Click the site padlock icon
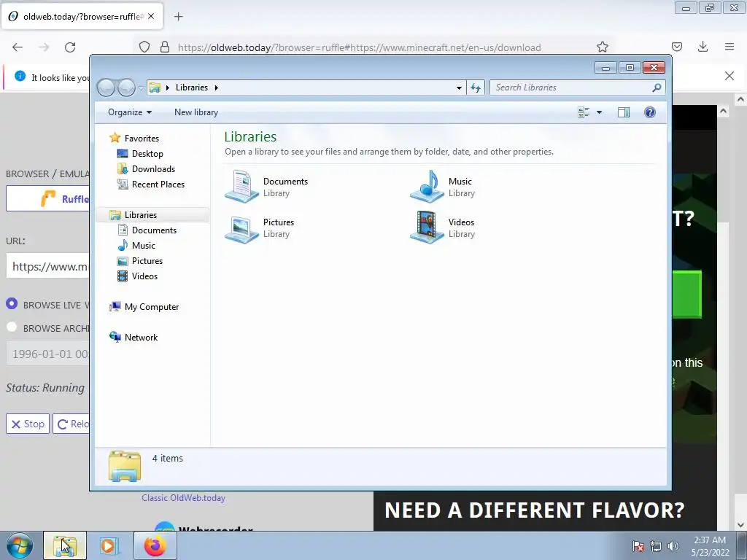 [165, 47]
